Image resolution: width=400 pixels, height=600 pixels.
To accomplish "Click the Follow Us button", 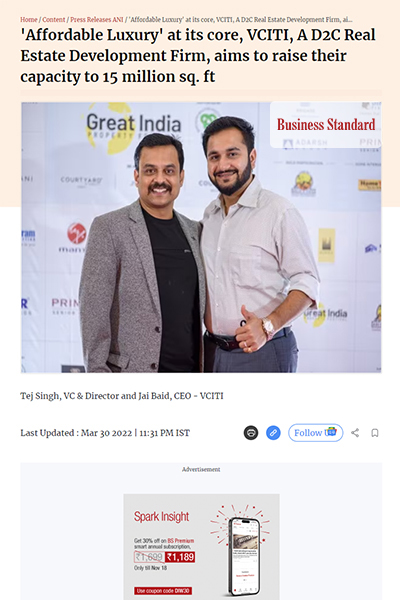I will (315, 433).
